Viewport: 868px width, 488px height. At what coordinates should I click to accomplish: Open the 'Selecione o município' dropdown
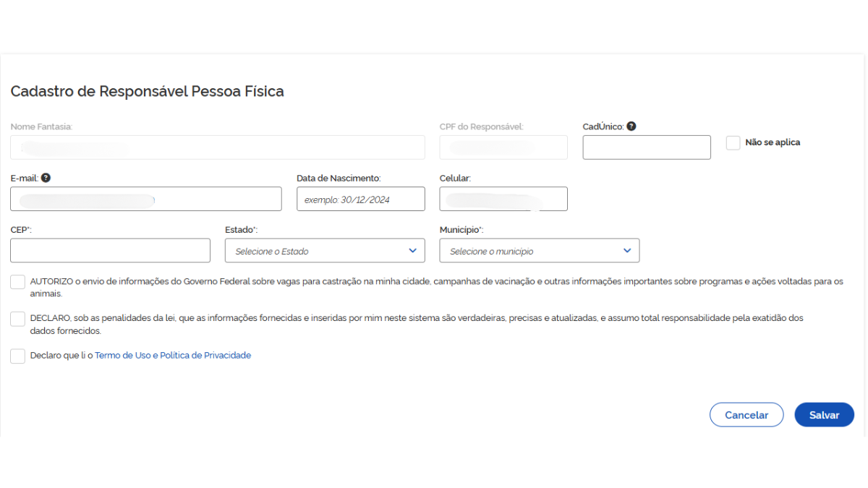pos(539,250)
